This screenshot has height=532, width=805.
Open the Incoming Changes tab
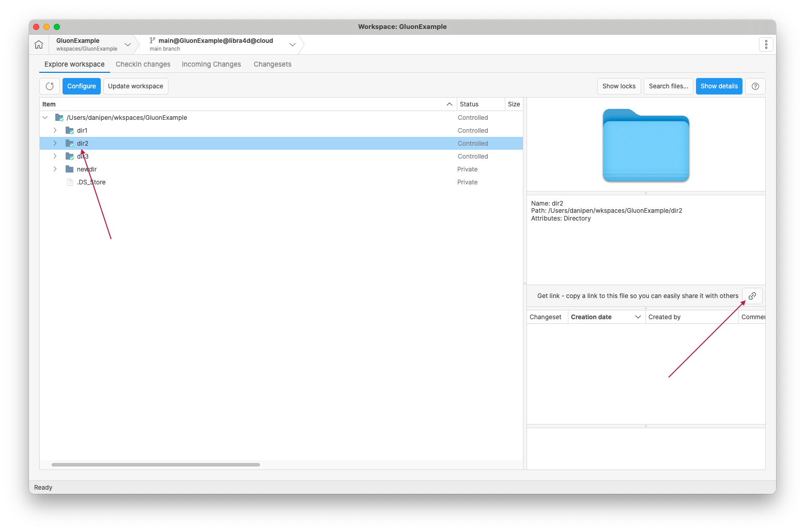coord(211,64)
